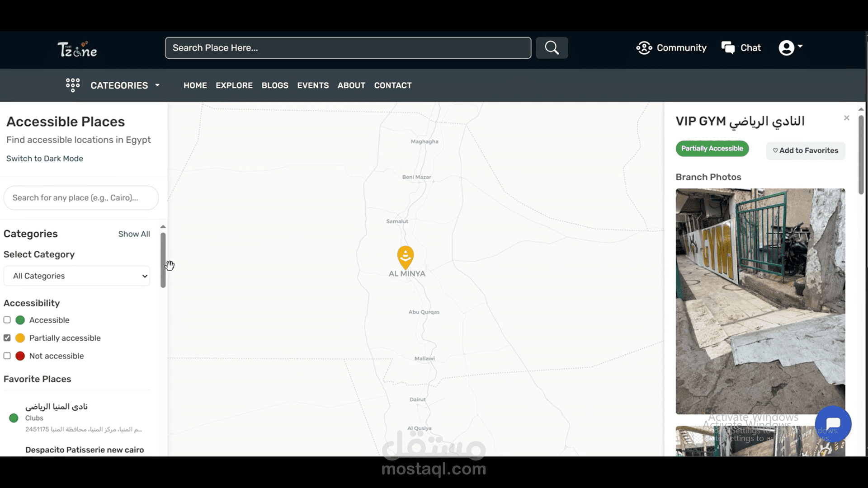Viewport: 868px width, 488px height.
Task: Click the yellow Partially accessible color dot
Action: (x=20, y=338)
